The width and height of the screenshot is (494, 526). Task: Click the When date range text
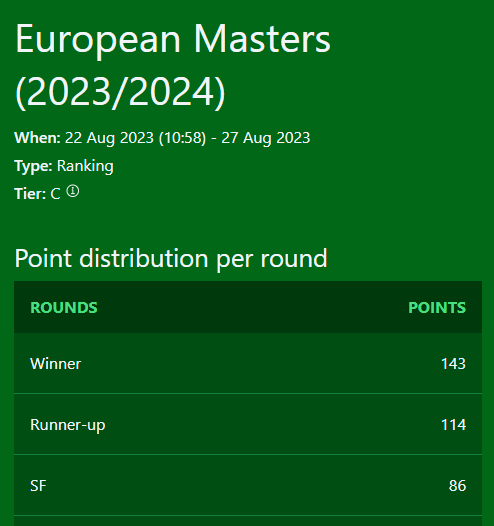(x=187, y=138)
